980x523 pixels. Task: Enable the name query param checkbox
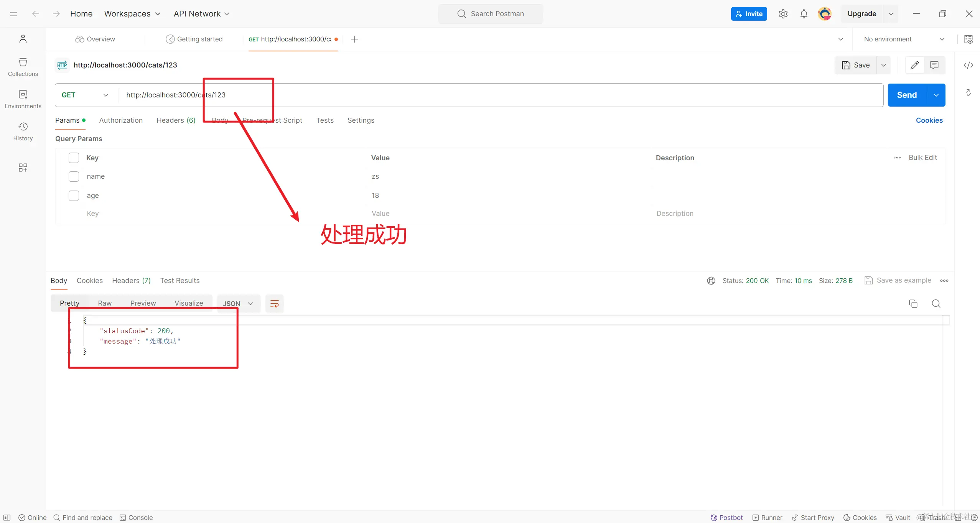point(74,176)
